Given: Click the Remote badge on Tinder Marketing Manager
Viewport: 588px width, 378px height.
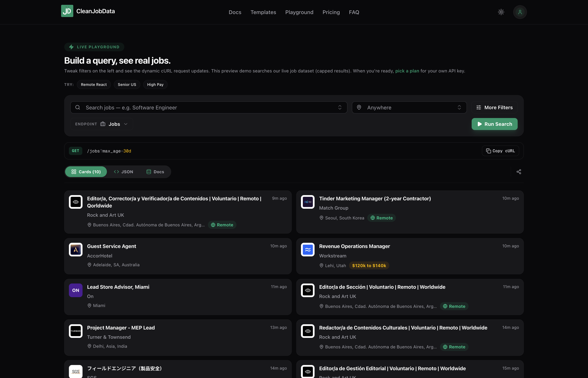Looking at the screenshot, I should (x=381, y=218).
